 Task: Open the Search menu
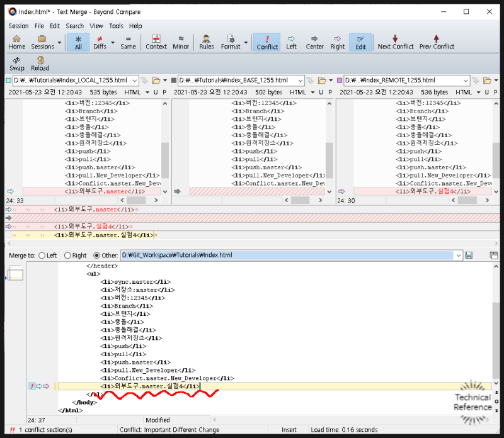pos(74,26)
